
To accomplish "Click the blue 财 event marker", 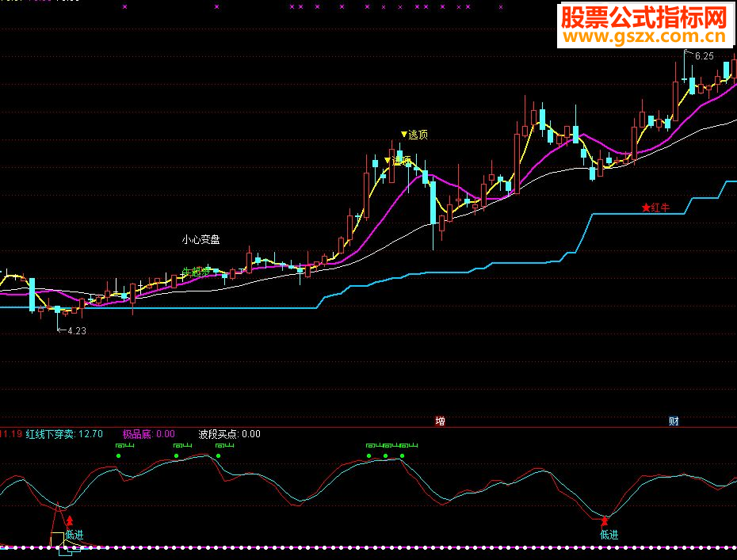I will tap(674, 421).
